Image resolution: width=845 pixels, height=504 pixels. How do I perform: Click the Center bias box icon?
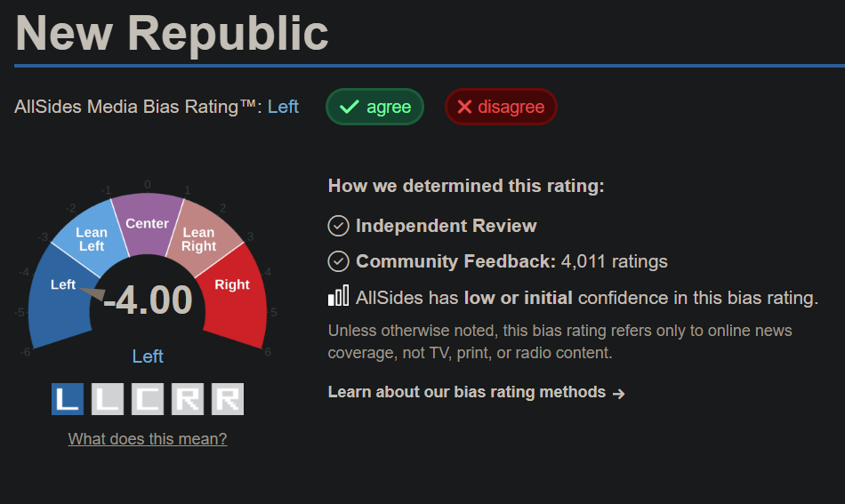(148, 399)
